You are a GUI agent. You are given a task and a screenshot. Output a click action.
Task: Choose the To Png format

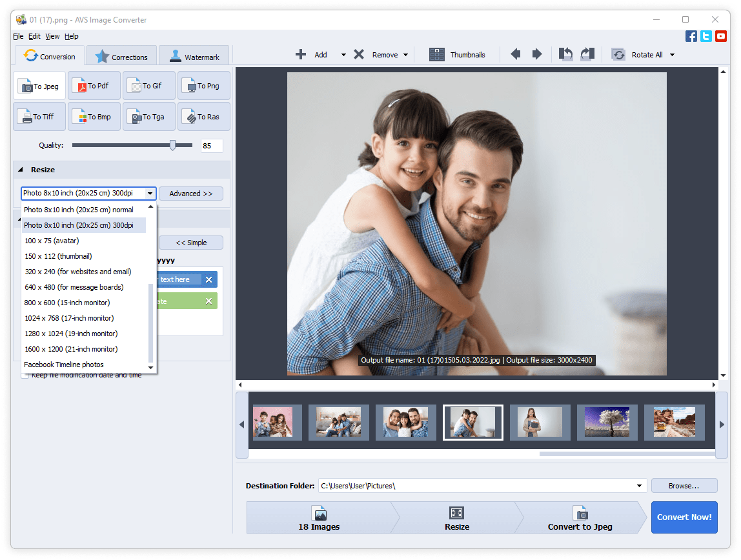[204, 86]
